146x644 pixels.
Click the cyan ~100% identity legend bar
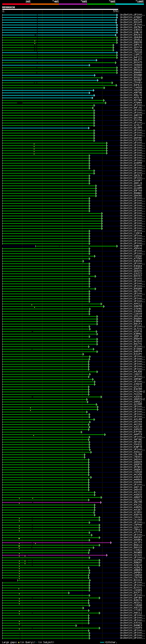tap(130, 4)
